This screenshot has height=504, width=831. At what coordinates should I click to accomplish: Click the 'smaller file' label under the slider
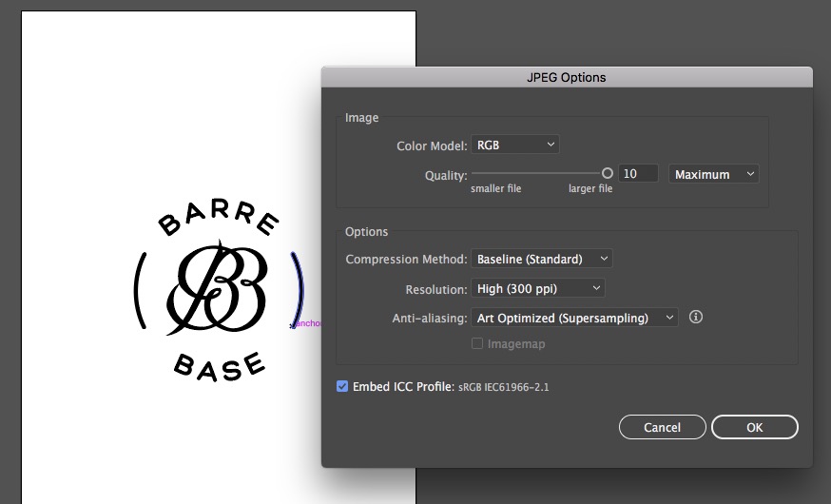pyautogui.click(x=495, y=188)
